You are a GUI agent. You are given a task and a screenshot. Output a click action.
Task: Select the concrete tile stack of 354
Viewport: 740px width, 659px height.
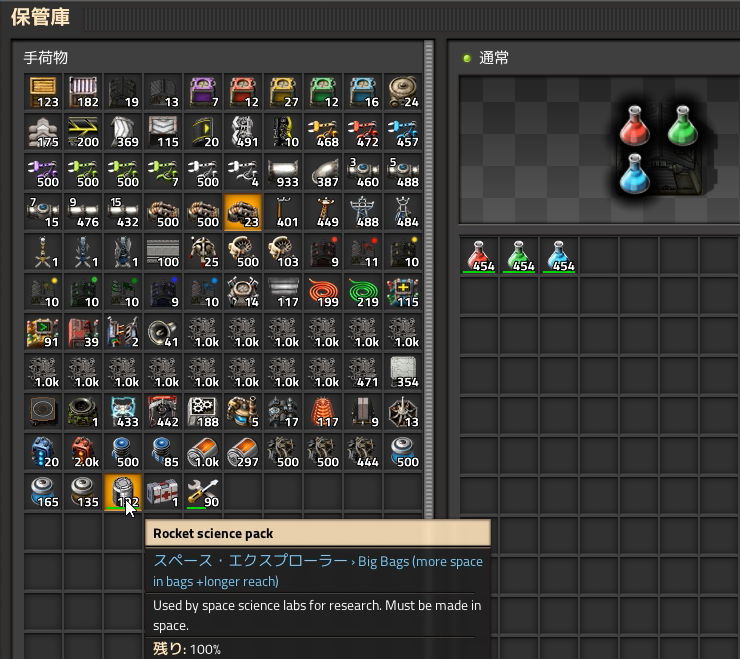pyautogui.click(x=403, y=372)
